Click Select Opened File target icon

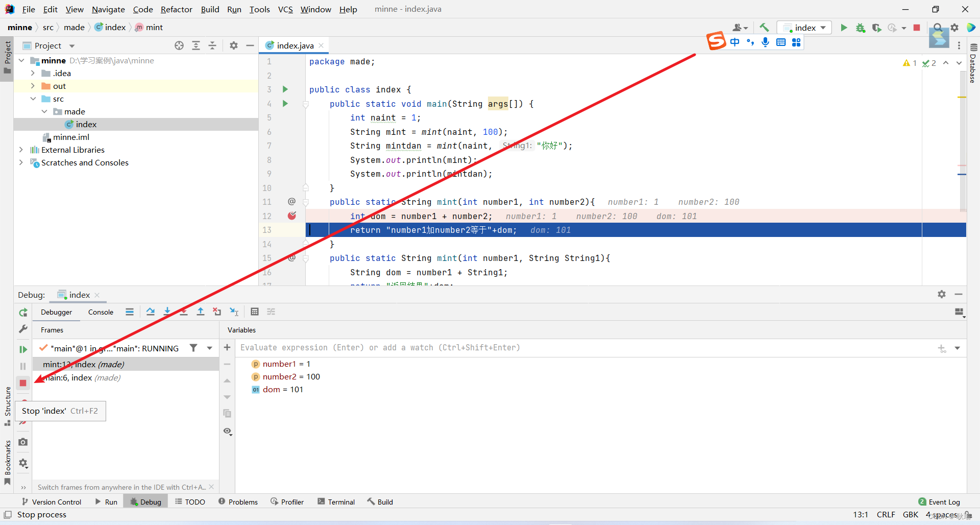[179, 45]
